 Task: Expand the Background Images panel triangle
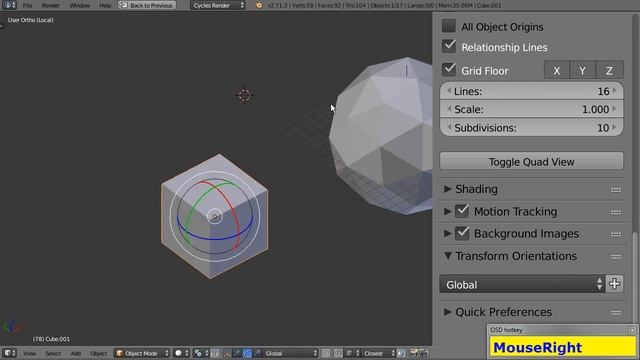[x=448, y=233]
